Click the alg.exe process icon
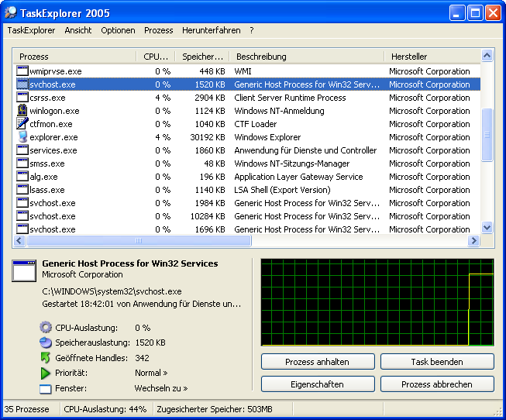The width and height of the screenshot is (506, 420). click(x=22, y=177)
